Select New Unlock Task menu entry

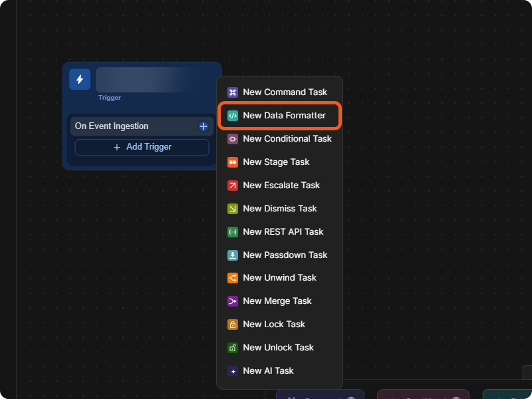coord(279,347)
